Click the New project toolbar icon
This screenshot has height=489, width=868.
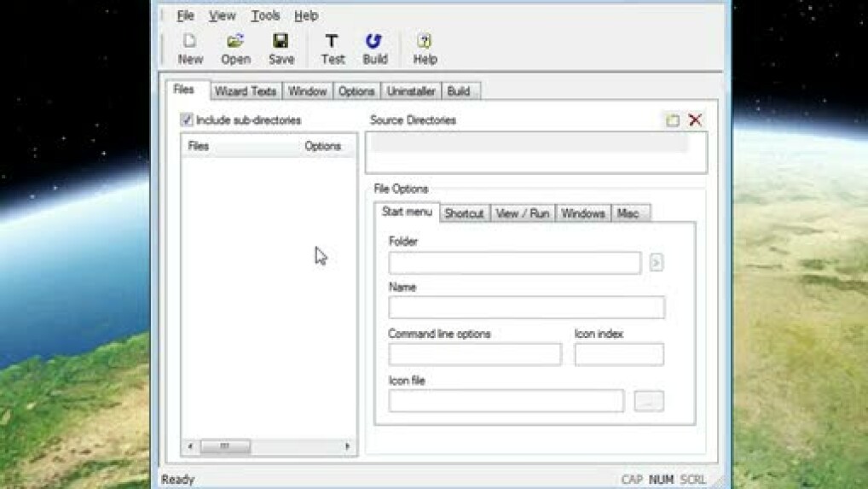click(x=190, y=49)
